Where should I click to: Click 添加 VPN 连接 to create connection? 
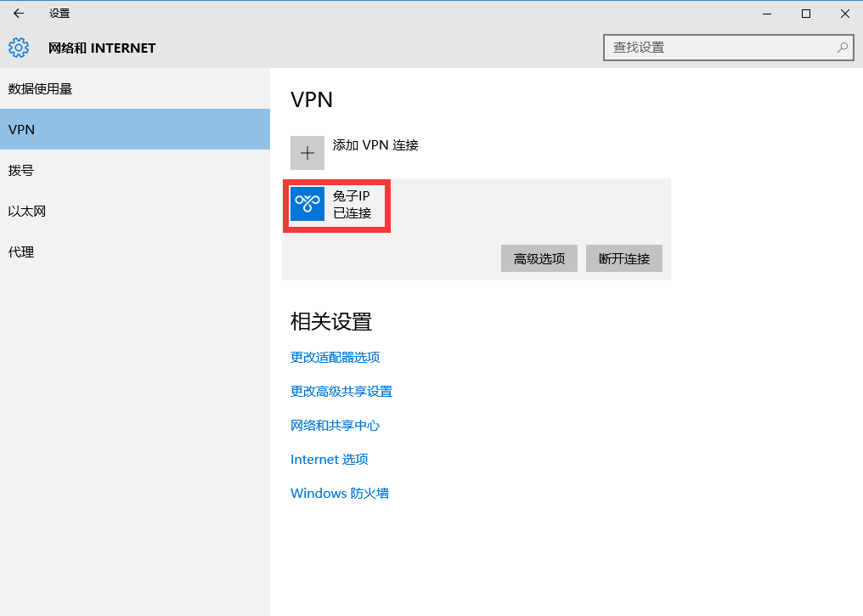[375, 144]
